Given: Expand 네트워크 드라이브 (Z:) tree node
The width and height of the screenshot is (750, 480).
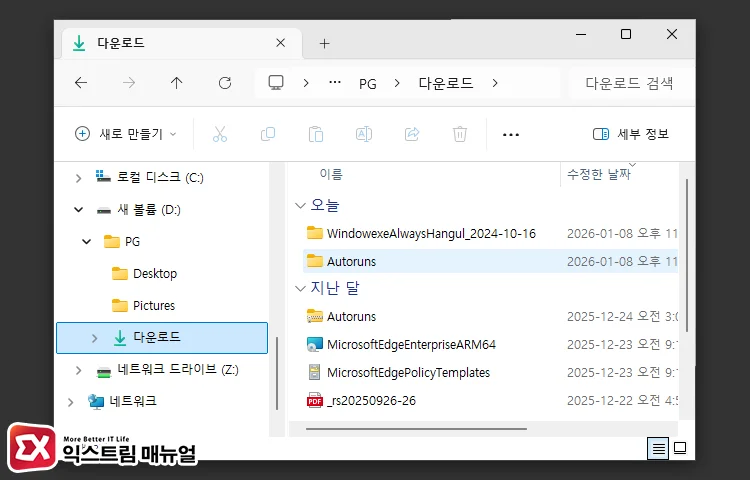Looking at the screenshot, I should point(78,370).
